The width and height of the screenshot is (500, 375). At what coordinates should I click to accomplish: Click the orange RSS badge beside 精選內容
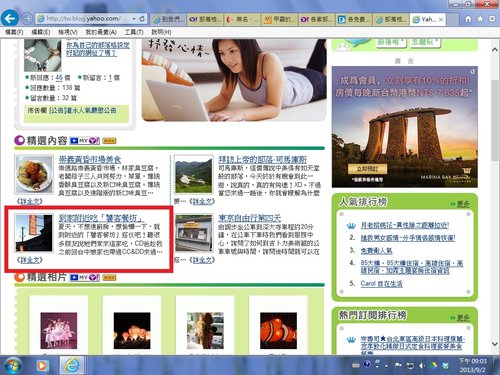109,141
